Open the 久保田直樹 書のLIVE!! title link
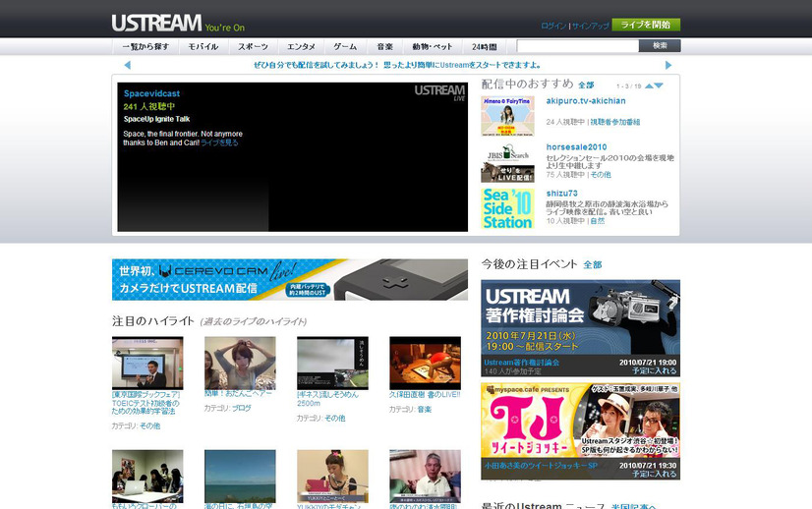This screenshot has height=509, width=812. tap(425, 395)
